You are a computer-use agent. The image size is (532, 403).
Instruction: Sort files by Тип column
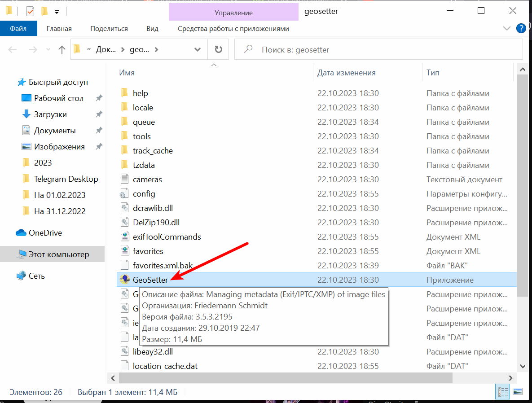click(x=433, y=72)
